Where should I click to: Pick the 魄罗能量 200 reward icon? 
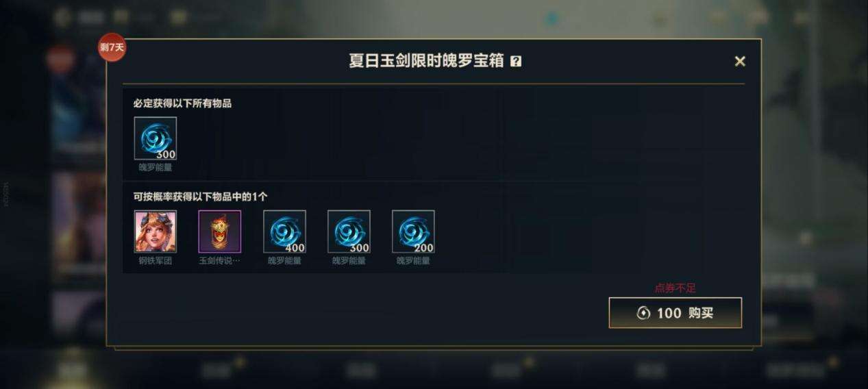pos(413,231)
